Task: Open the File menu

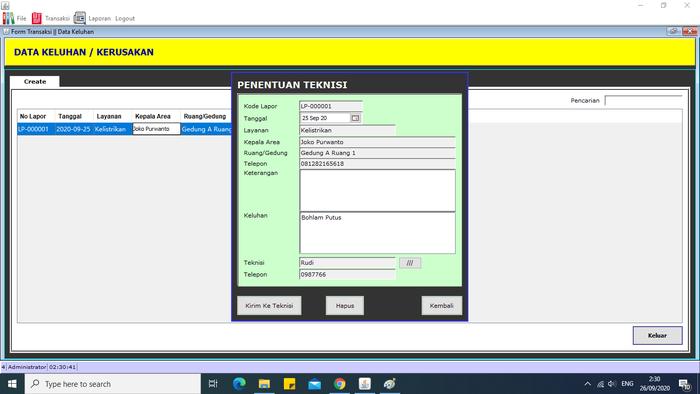Action: pos(21,19)
